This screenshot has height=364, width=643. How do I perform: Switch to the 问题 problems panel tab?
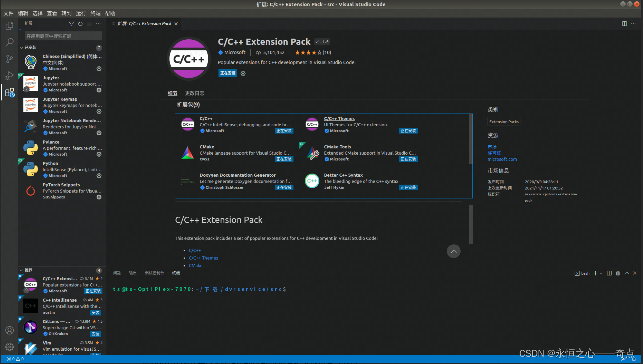click(x=117, y=273)
